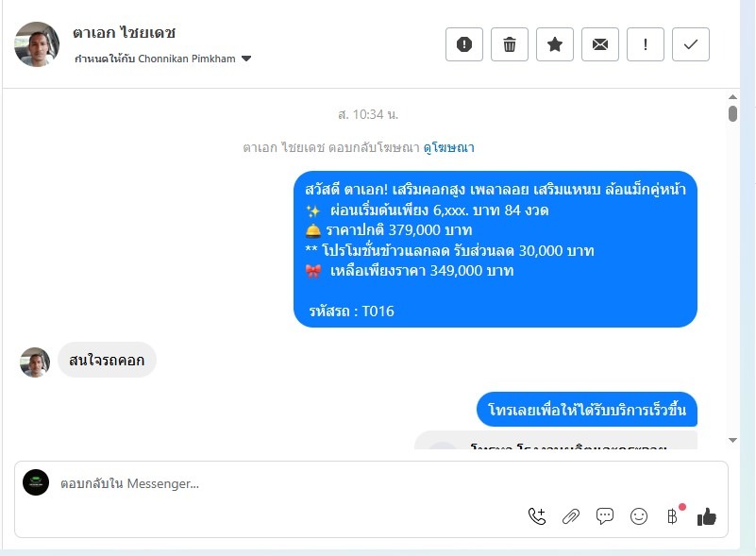This screenshot has width=756, height=556.
Task: Mark conversation unread with envelope icon
Action: tap(599, 44)
